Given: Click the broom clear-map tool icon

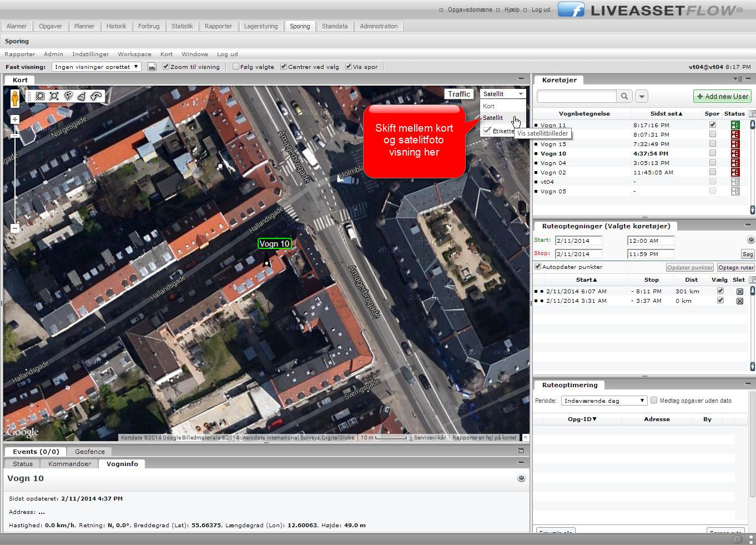Looking at the screenshot, I should (x=82, y=96).
